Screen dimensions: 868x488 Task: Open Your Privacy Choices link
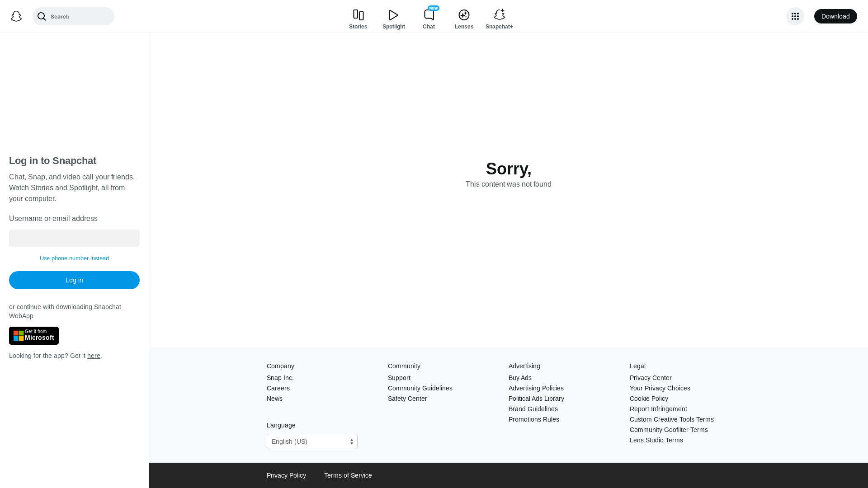(660, 388)
